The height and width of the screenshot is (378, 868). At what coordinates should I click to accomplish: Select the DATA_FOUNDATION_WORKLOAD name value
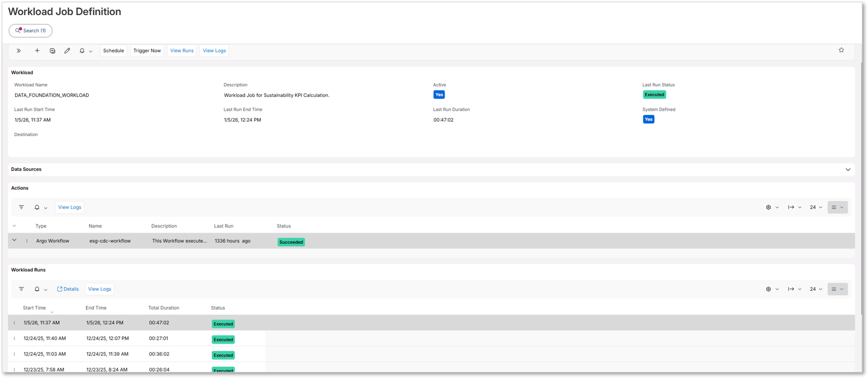pyautogui.click(x=52, y=95)
